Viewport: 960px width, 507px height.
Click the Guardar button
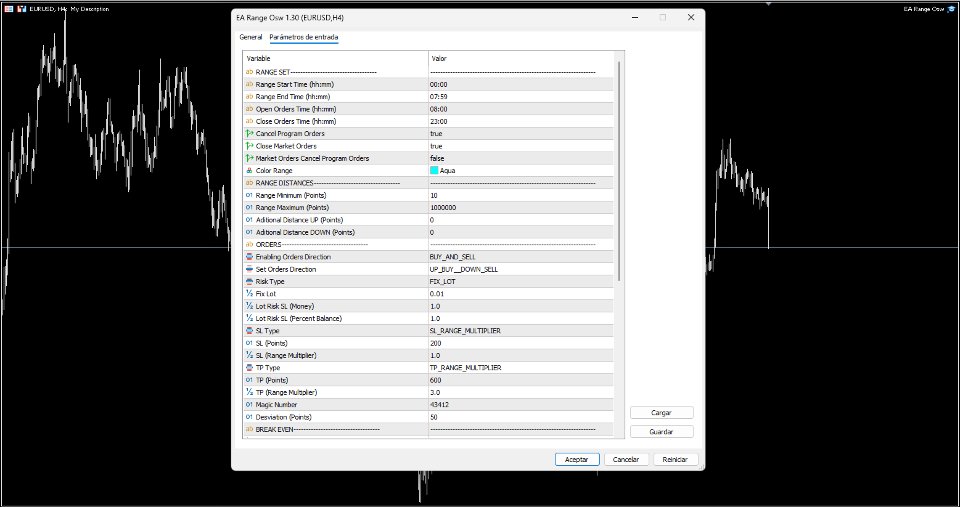(661, 432)
